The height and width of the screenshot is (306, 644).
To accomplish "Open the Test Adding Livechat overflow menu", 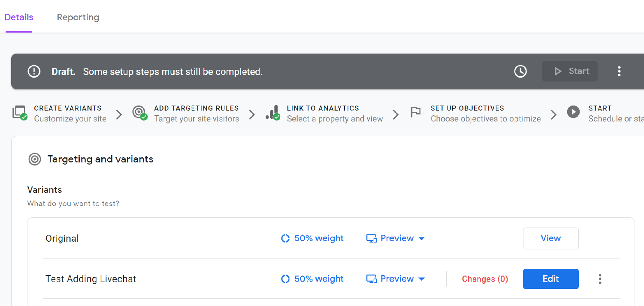I will [x=600, y=279].
